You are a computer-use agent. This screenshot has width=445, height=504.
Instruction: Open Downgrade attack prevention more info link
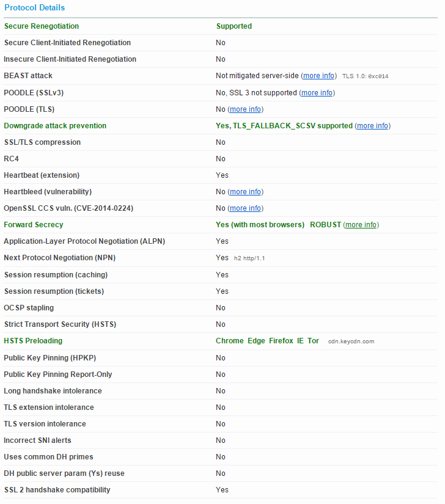(373, 126)
